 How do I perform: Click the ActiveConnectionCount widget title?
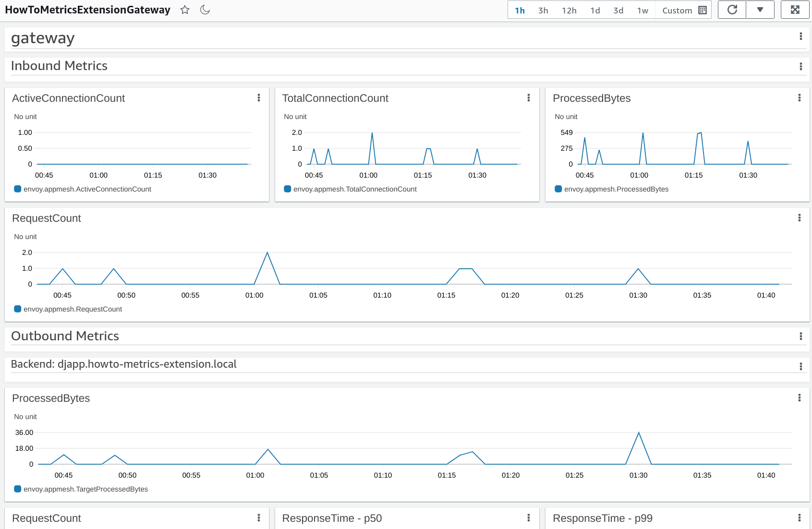pos(68,98)
